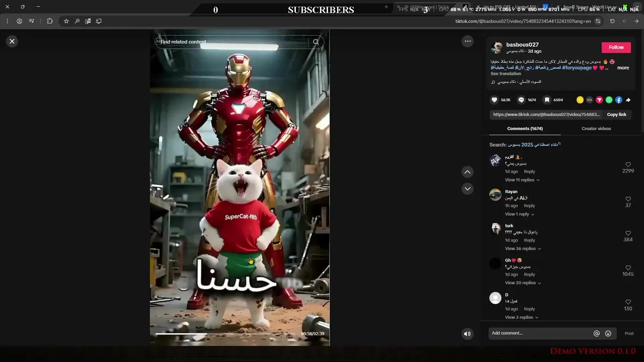Expand View 11 replies
Viewport: 644px width, 362px height.
(x=522, y=180)
